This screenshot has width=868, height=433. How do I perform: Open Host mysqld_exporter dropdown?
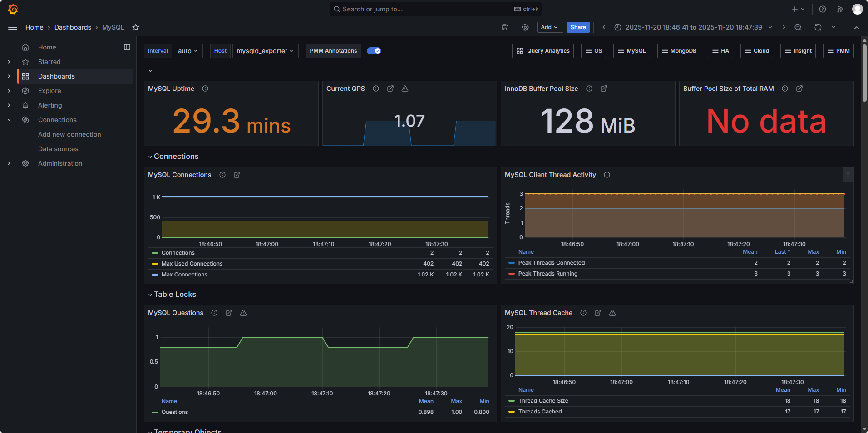[x=265, y=51]
